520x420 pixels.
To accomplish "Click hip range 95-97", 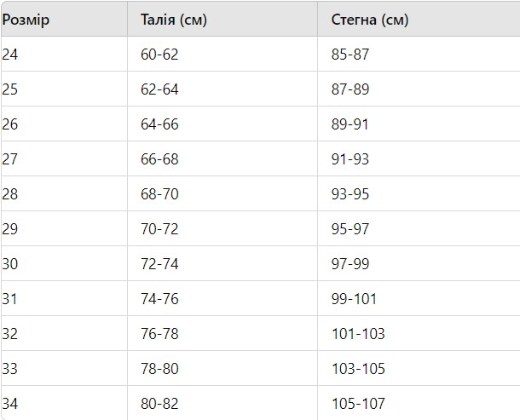I will [350, 229].
